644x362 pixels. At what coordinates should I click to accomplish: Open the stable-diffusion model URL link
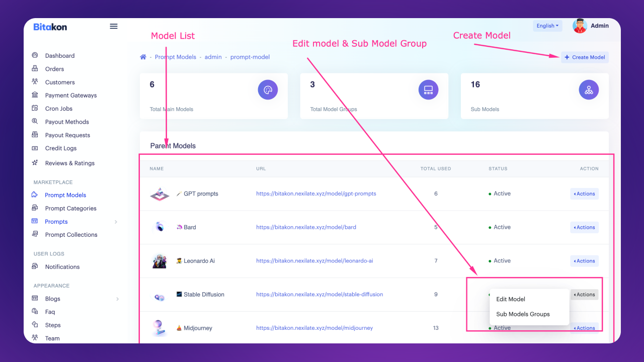[319, 295]
